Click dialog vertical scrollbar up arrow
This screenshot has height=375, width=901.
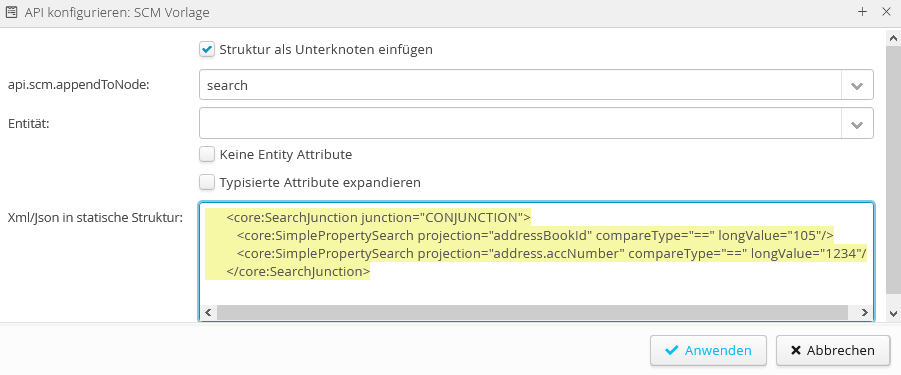894,38
